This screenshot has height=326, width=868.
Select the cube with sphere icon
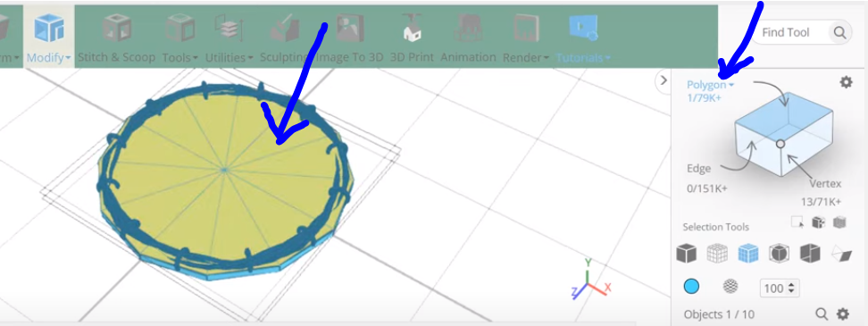[779, 254]
